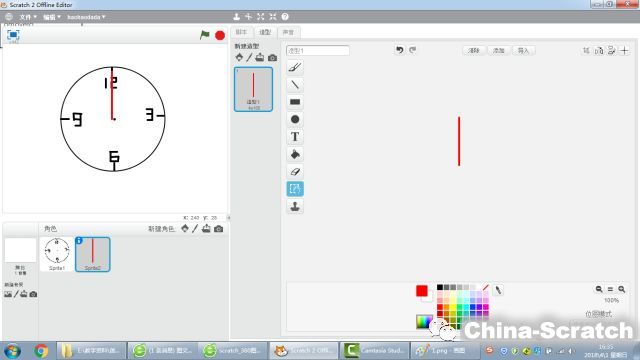Take new costume from camera

(272, 58)
